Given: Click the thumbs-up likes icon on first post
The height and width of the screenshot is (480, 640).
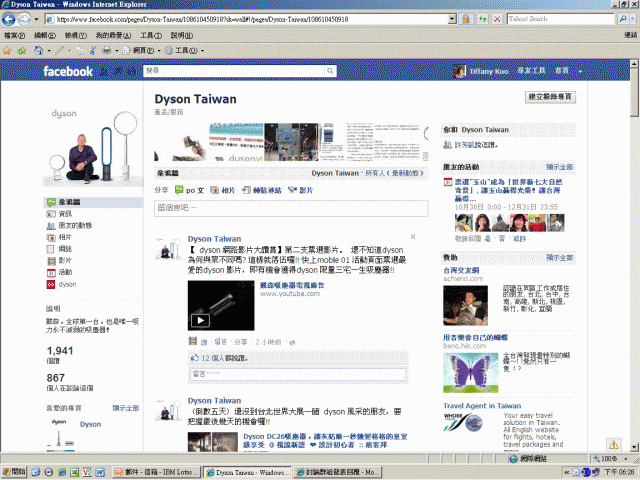Looking at the screenshot, I should click(195, 358).
